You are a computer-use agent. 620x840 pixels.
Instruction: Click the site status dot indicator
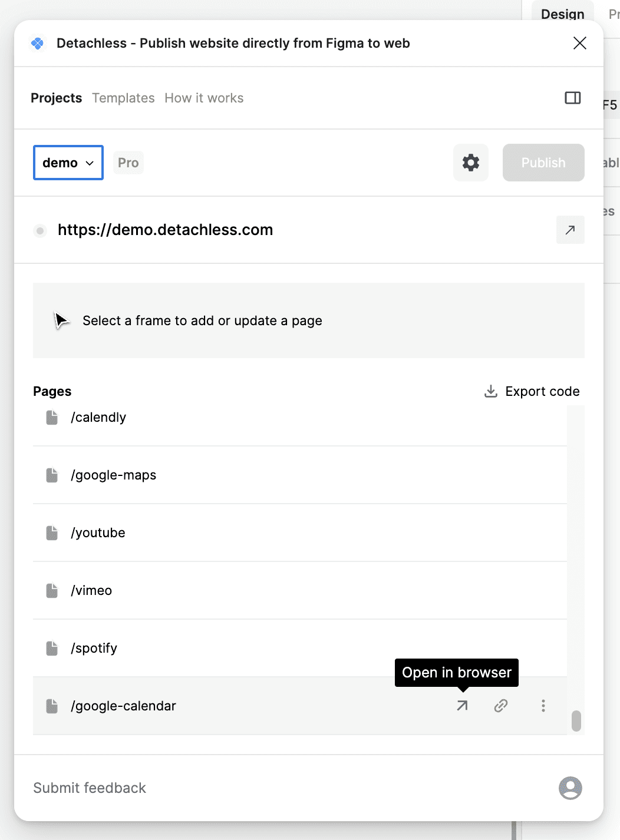pyautogui.click(x=40, y=230)
